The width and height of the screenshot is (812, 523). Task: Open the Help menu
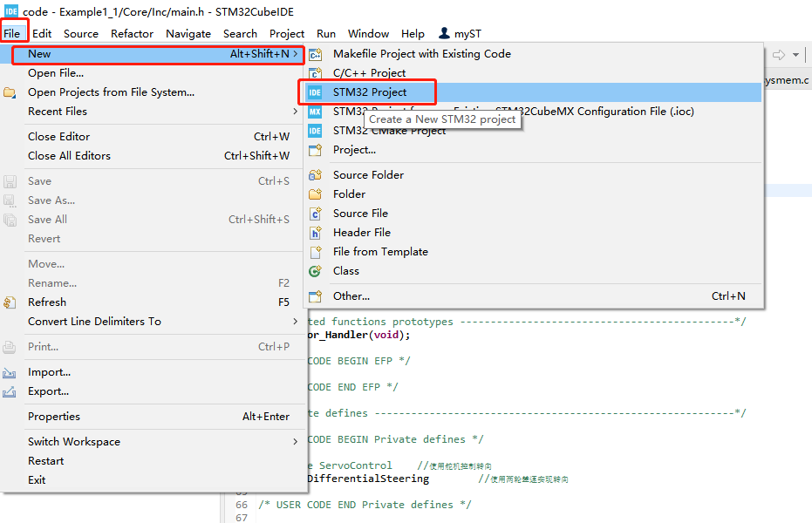[413, 34]
